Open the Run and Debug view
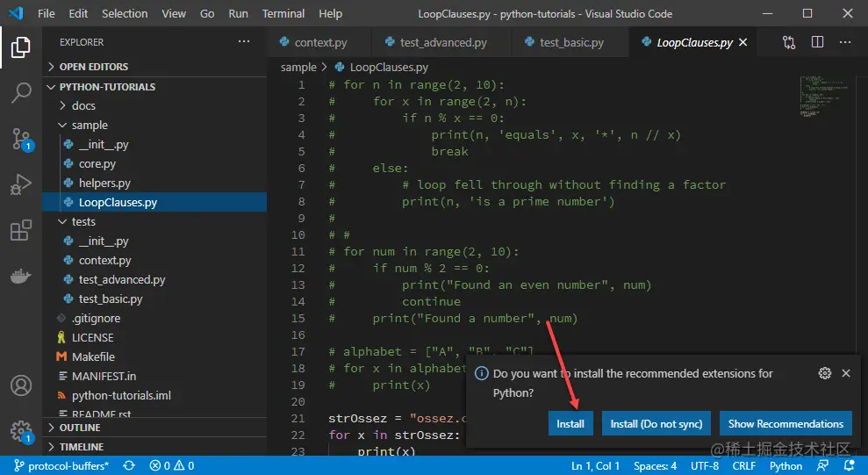The width and height of the screenshot is (868, 475). click(20, 184)
